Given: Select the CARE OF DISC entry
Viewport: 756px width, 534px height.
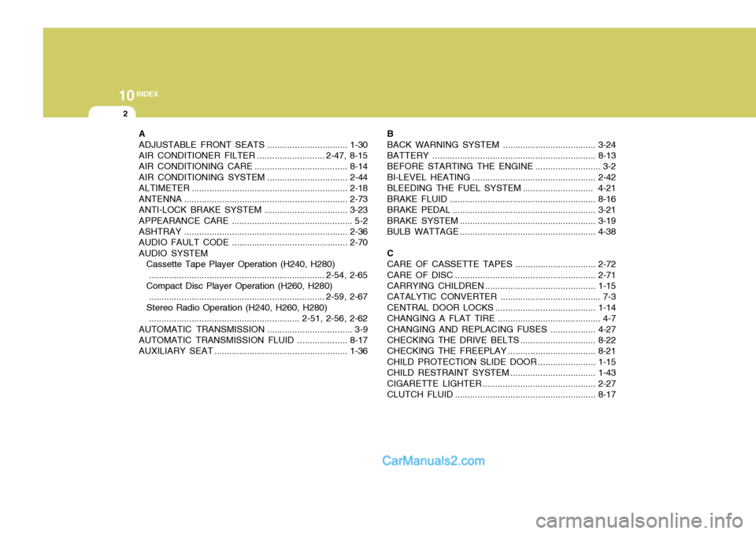Looking at the screenshot, I should pyautogui.click(x=502, y=275).
